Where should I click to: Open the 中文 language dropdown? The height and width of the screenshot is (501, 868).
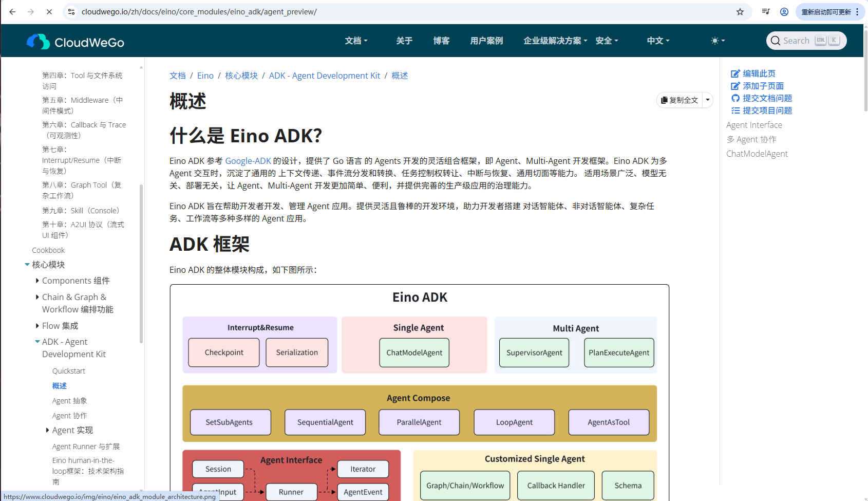658,41
